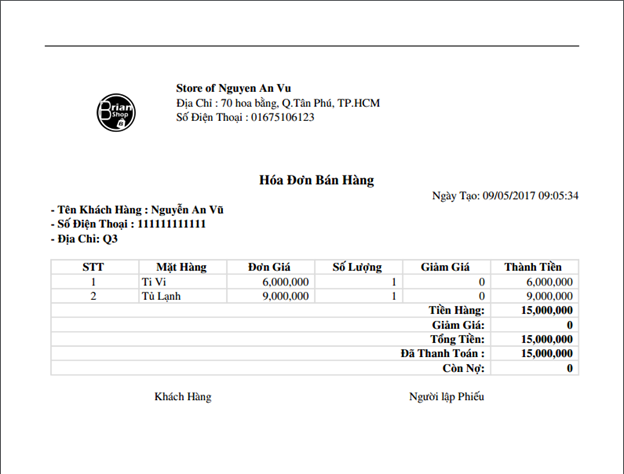Click the summary 'Giảm Giá:' label
Image resolution: width=624 pixels, height=474 pixels.
tap(458, 325)
